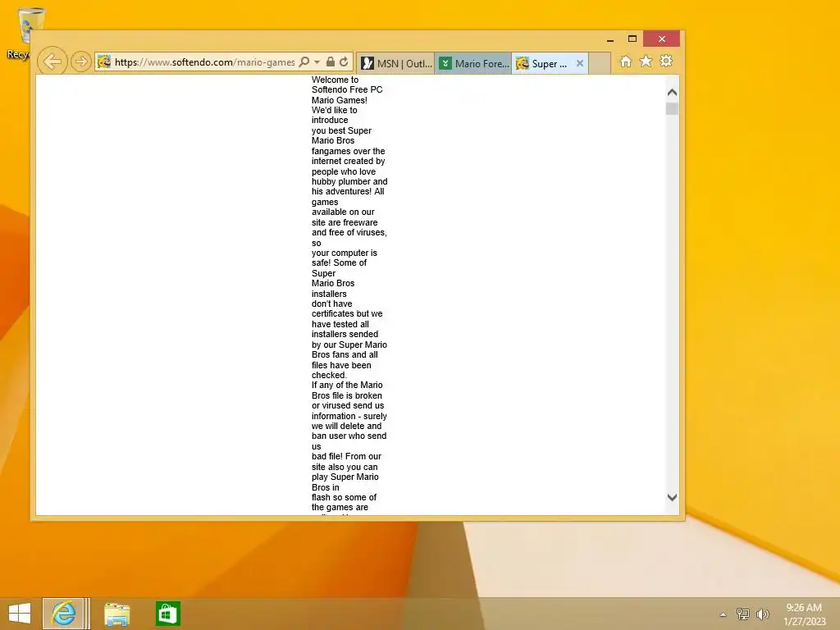Select the Recycle Bin desktop icon
The height and width of the screenshot is (630, 840).
pyautogui.click(x=24, y=33)
